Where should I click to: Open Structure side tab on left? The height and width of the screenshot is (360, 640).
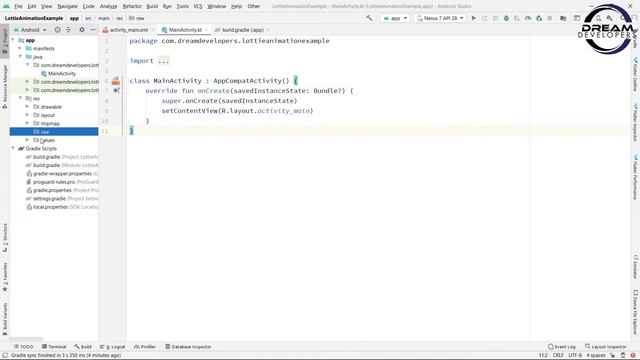point(5,237)
